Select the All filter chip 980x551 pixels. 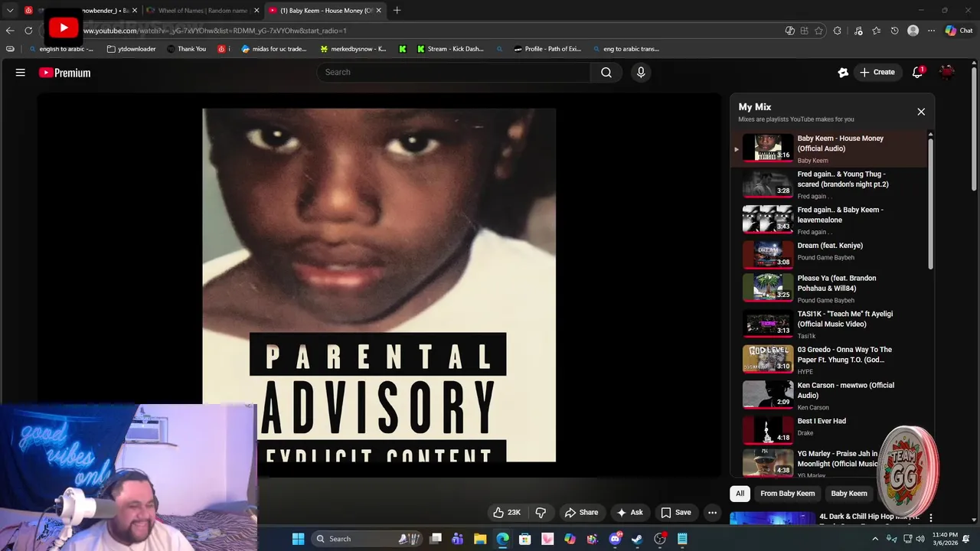click(x=740, y=494)
